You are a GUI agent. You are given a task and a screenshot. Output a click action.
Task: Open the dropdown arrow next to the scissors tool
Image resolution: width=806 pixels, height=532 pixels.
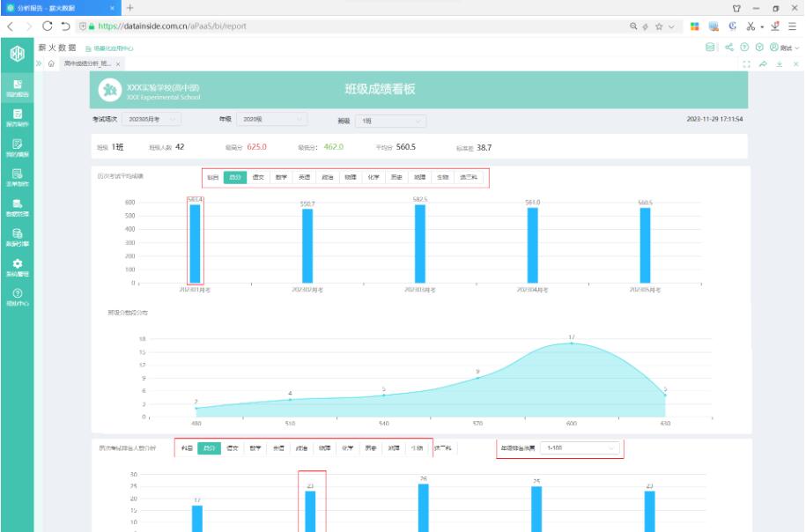[x=762, y=26]
